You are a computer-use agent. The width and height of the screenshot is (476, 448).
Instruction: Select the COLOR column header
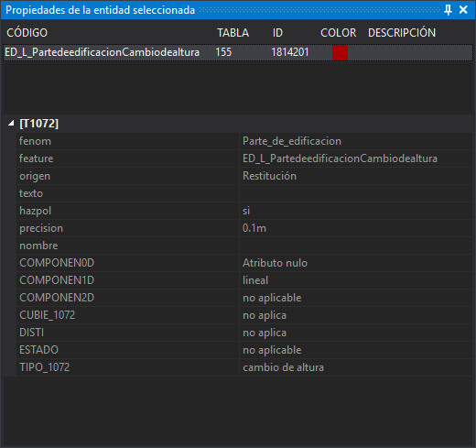[339, 33]
